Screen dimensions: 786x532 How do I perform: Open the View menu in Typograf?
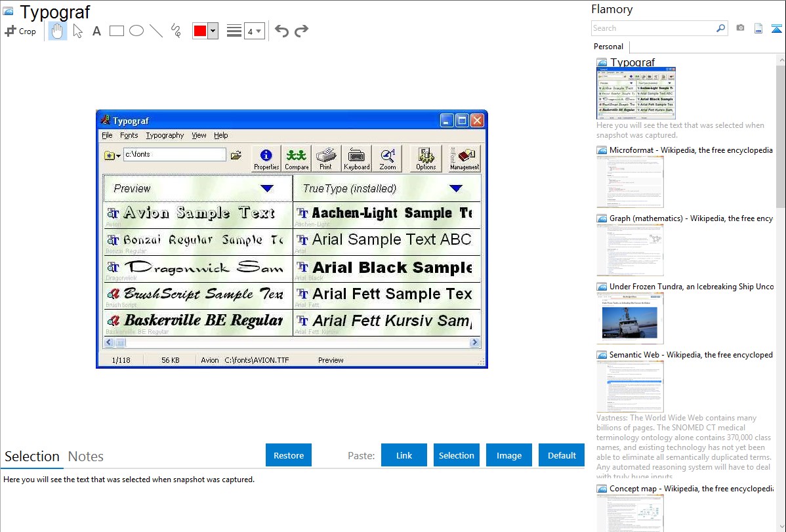[x=199, y=135]
